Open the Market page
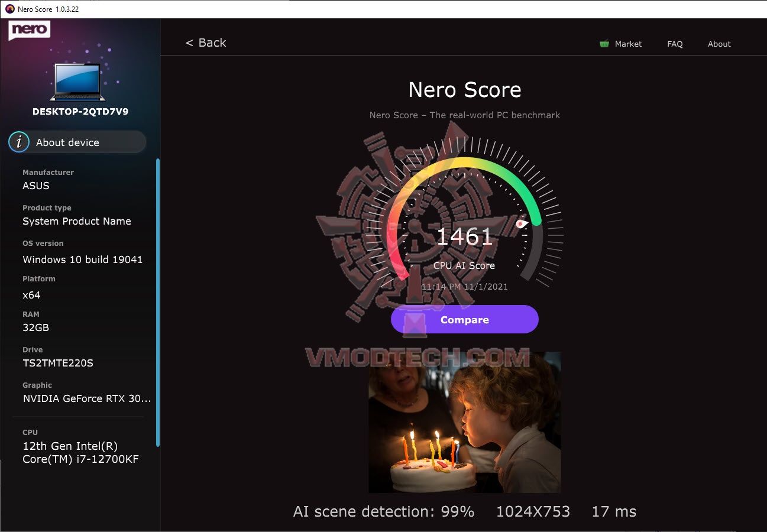Screen dimensions: 767x532 [x=628, y=44]
